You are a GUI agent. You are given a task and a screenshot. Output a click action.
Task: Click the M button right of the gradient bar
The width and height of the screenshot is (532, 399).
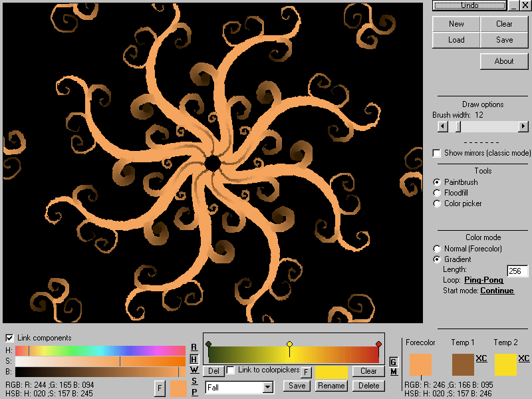click(x=393, y=372)
